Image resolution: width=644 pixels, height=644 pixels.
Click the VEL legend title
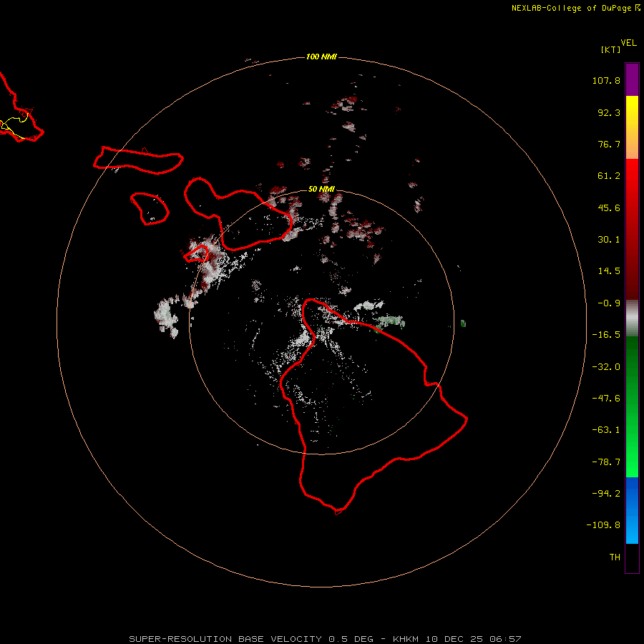628,43
